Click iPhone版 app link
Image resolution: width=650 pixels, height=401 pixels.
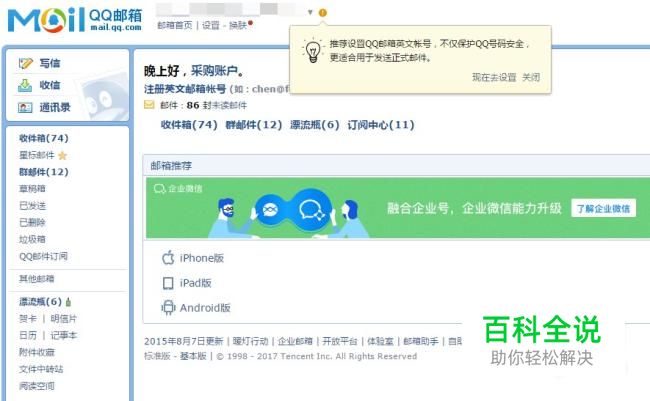click(x=202, y=258)
